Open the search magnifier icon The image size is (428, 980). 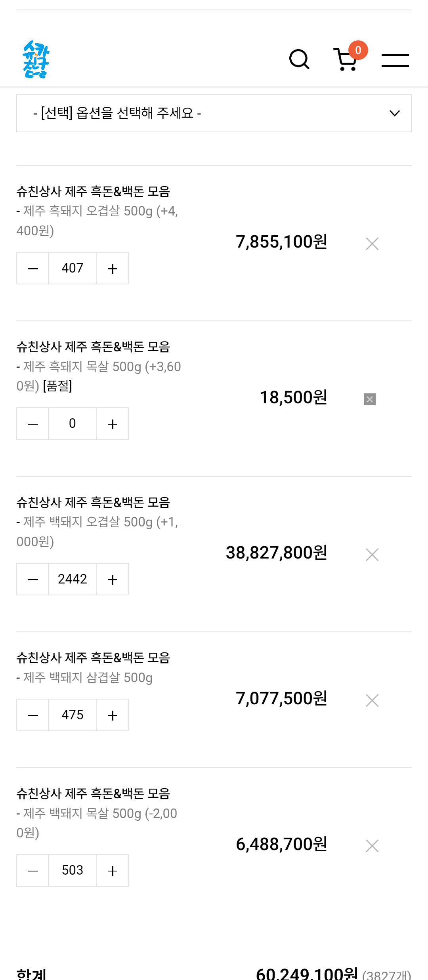299,59
